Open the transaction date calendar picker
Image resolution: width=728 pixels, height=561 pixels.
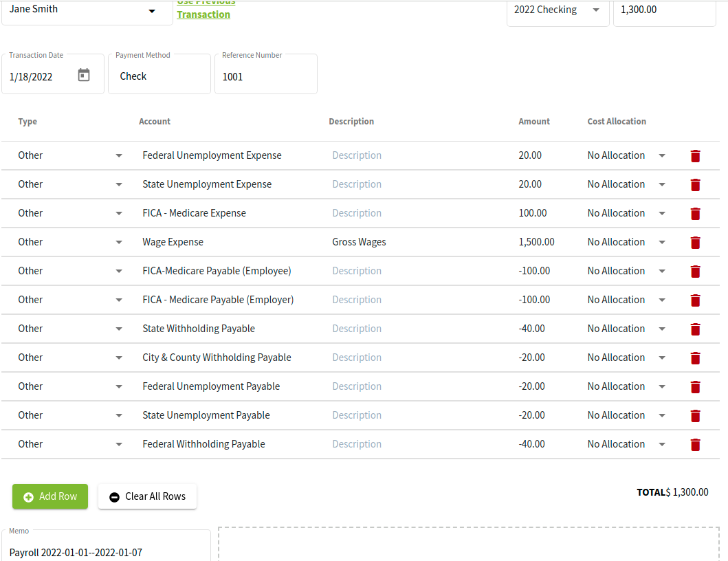click(x=84, y=75)
